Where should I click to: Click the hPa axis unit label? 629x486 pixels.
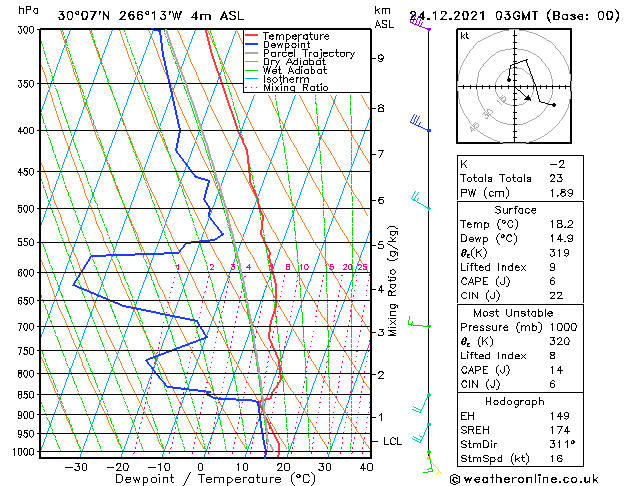click(28, 10)
